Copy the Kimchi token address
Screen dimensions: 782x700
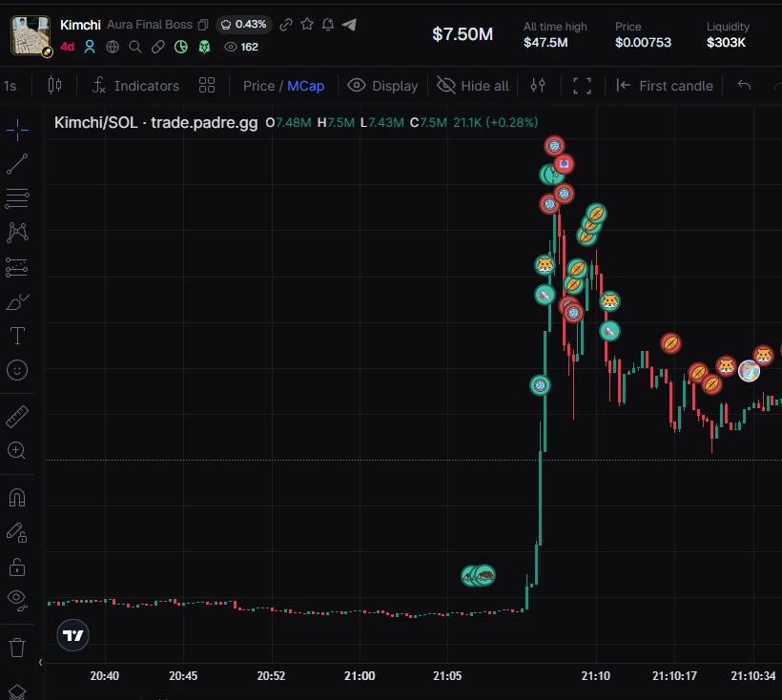coord(203,25)
